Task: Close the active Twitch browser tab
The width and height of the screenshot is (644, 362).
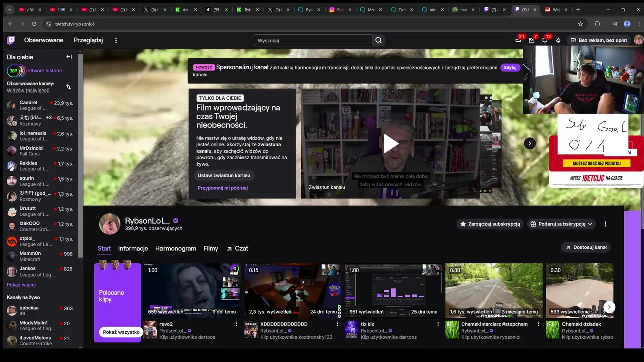Action: tap(536, 10)
